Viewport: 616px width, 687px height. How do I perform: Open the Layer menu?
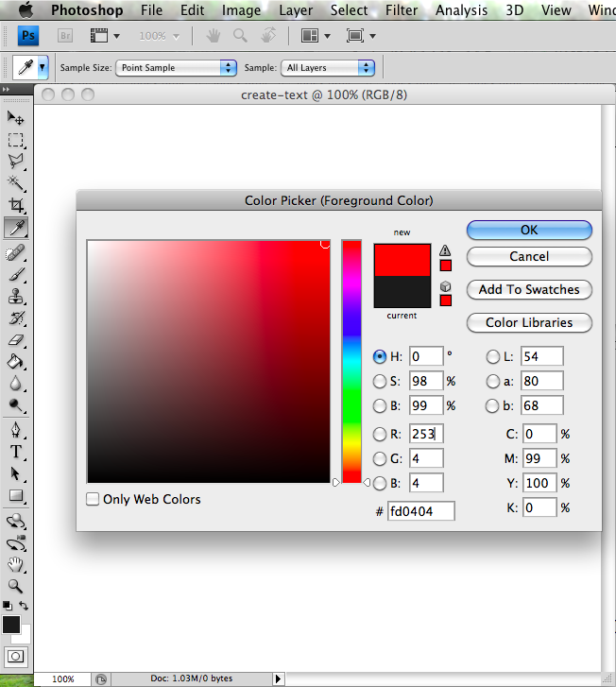[x=296, y=10]
